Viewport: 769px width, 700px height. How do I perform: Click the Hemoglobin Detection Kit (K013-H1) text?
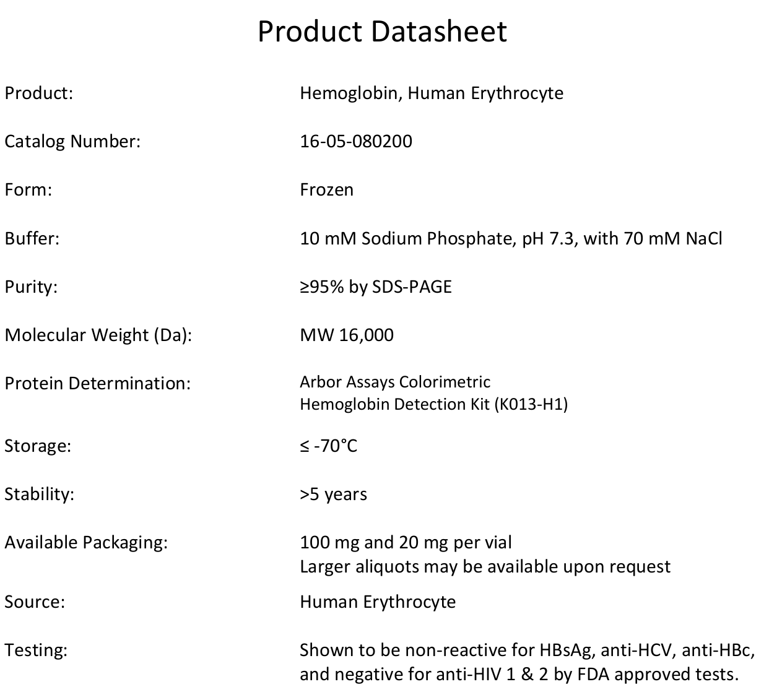pyautogui.click(x=433, y=404)
